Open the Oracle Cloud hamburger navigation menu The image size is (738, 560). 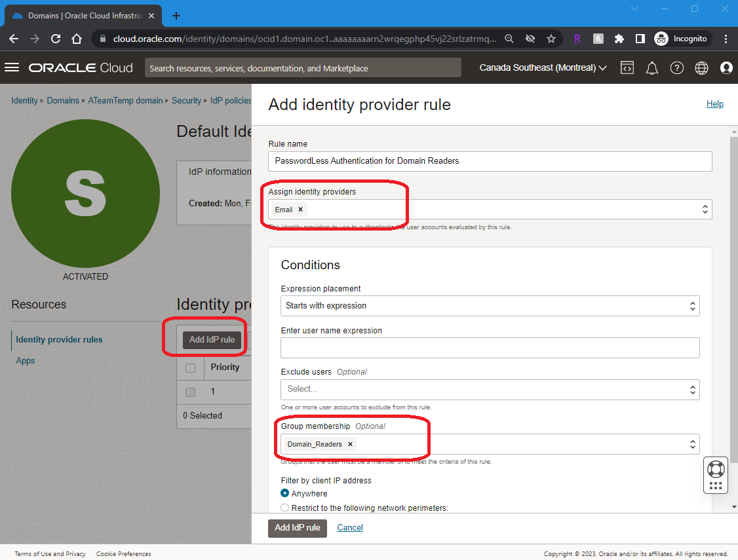point(12,67)
